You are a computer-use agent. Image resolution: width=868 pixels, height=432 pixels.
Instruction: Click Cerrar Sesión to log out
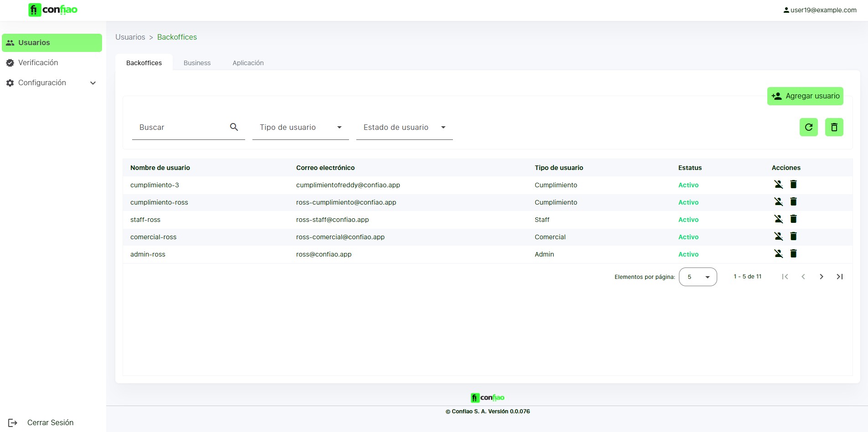(50, 422)
